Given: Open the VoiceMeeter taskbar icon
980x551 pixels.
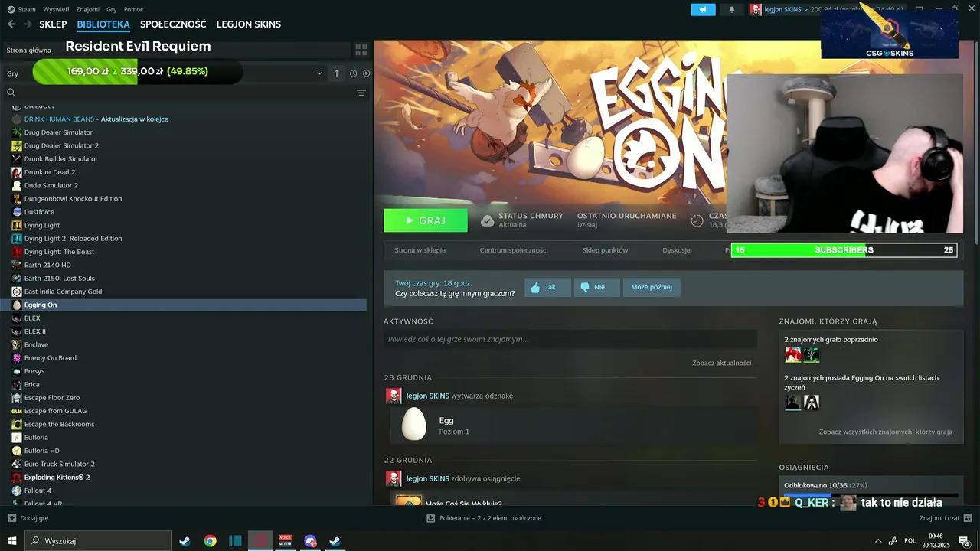Looking at the screenshot, I should [286, 541].
